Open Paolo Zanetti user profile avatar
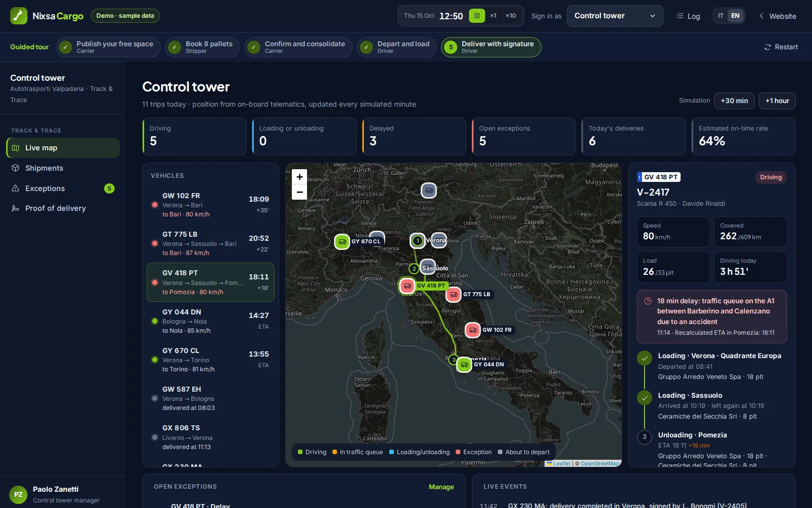This screenshot has height=508, width=812. click(18, 494)
